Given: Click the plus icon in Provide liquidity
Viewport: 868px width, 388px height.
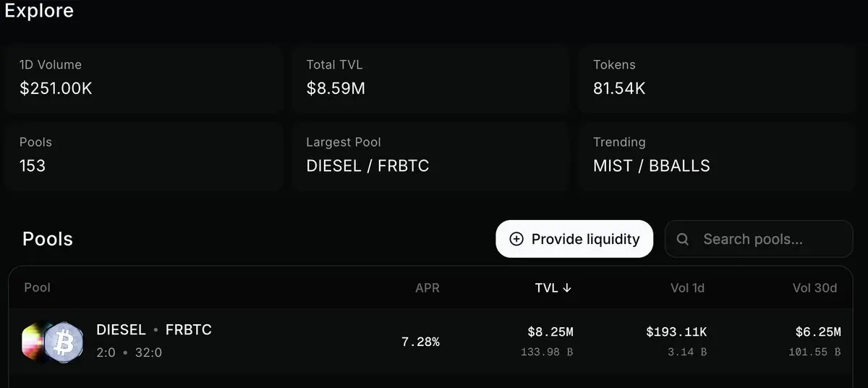Looking at the screenshot, I should (x=516, y=239).
